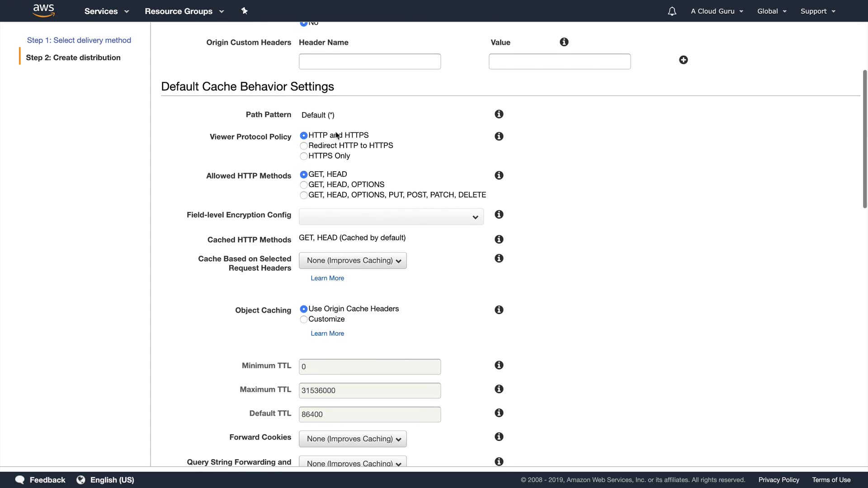Click info icon next to Minimum TTL
This screenshot has width=868, height=488.
pyautogui.click(x=499, y=365)
